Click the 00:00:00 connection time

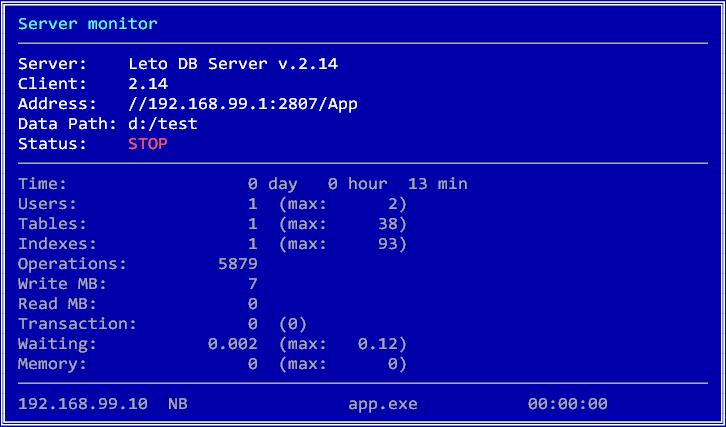click(567, 404)
